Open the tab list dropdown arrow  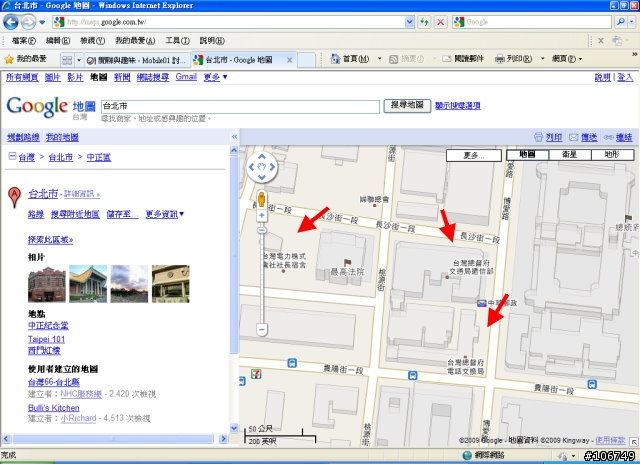point(79,60)
